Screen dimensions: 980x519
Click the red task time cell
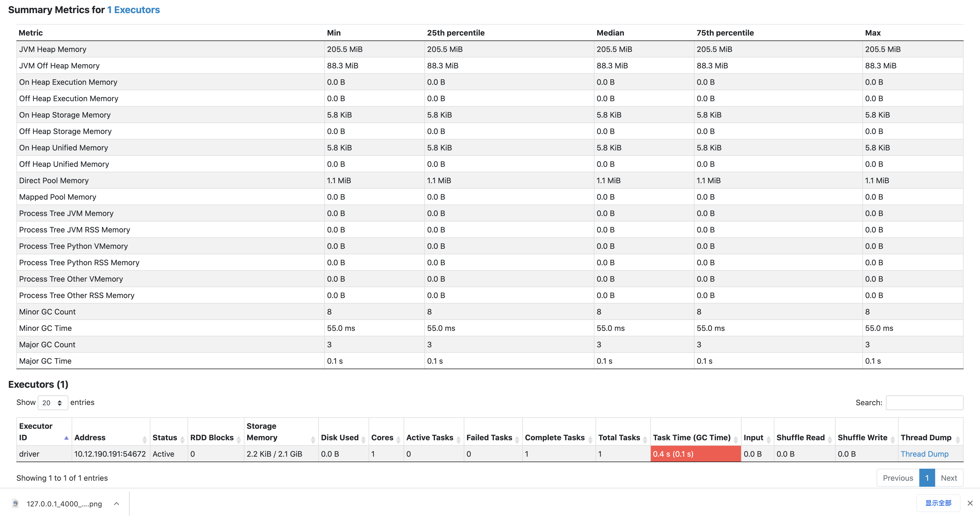(695, 454)
